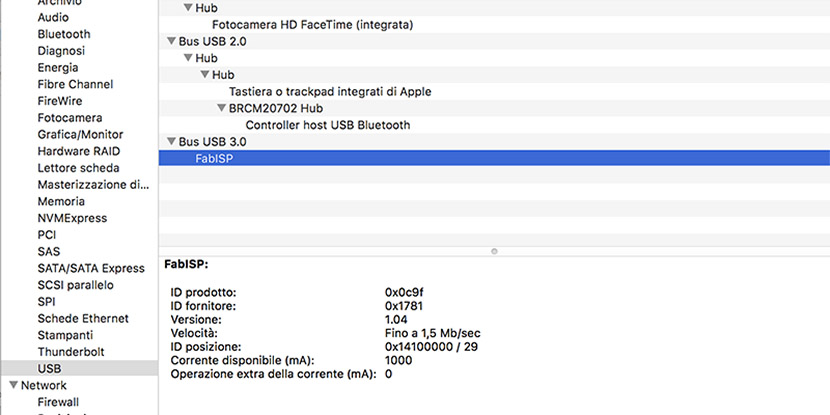Image resolution: width=830 pixels, height=415 pixels.
Task: Open the Firewall item under Network
Action: tap(58, 402)
